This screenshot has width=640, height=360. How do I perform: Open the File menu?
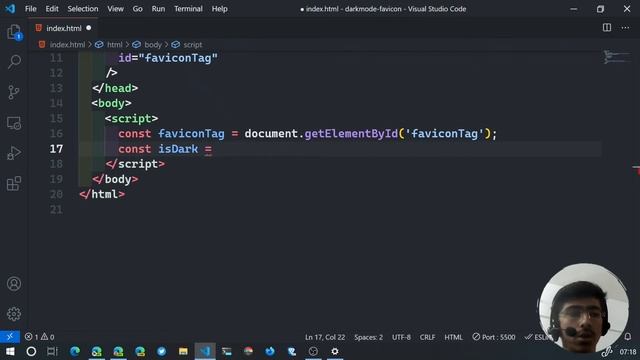pos(31,9)
